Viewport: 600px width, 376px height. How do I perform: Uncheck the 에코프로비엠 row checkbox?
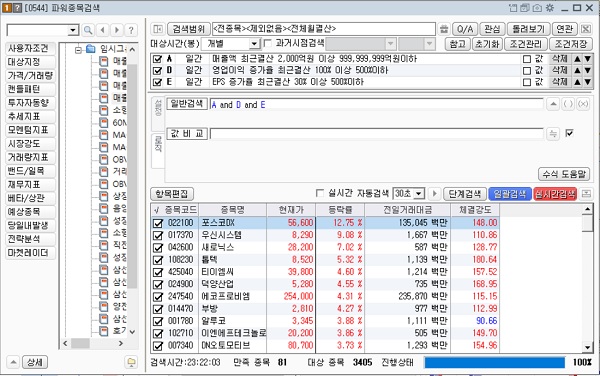158,296
